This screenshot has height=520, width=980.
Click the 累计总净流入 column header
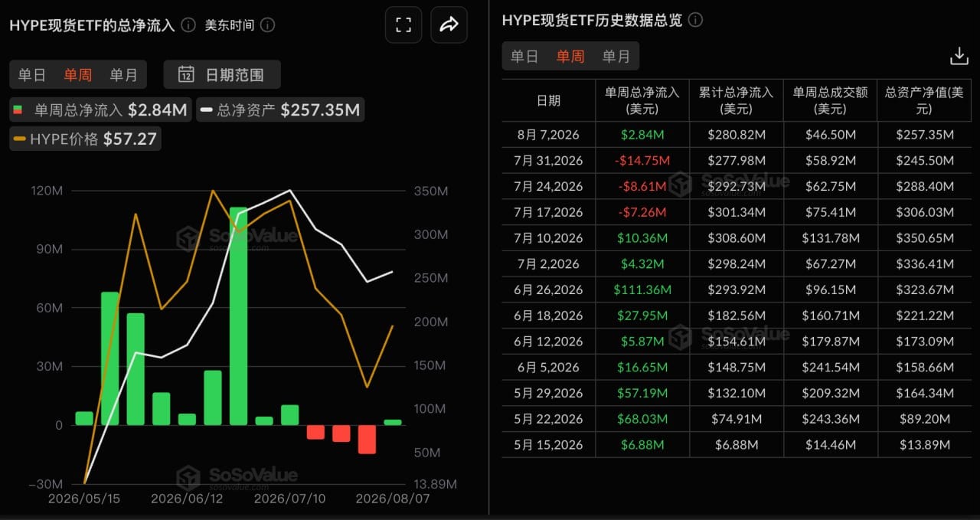point(737,100)
